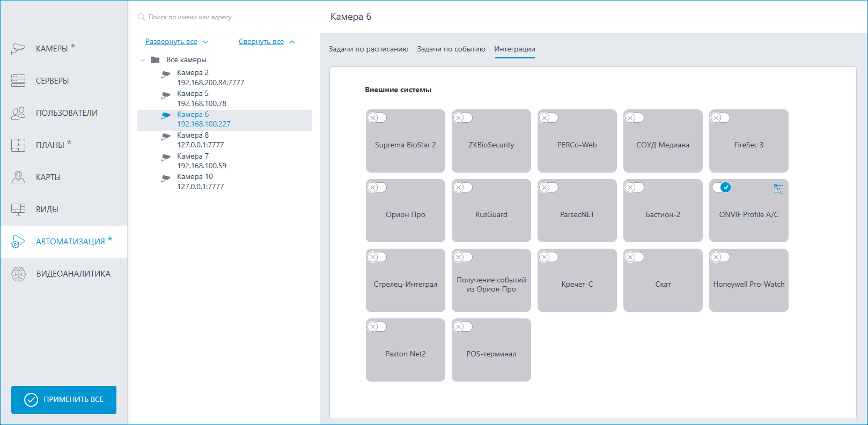868x425 pixels.
Task: Click the camera icon for Камера 7
Action: tap(166, 158)
